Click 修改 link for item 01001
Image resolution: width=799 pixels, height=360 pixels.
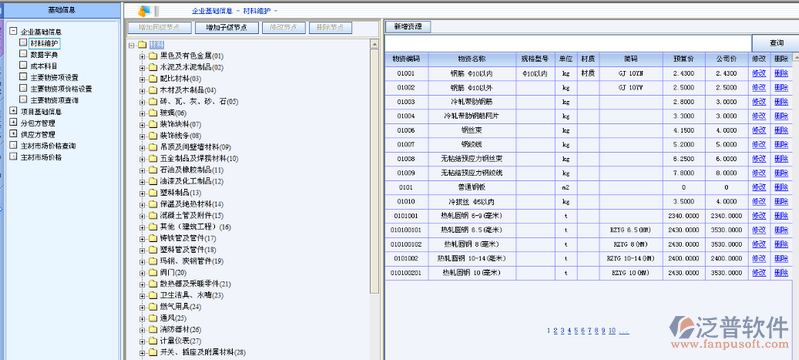[759, 73]
